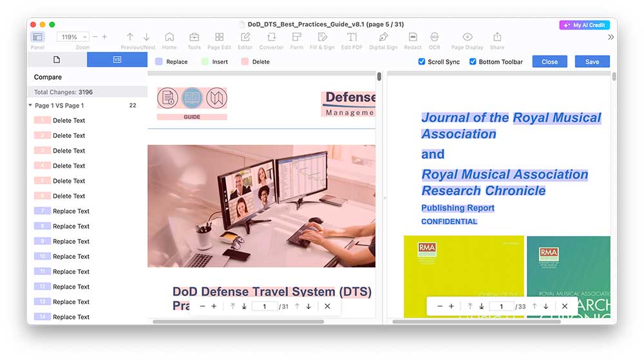Viewport: 644px width, 360px height.
Task: Click left document page number field
Action: coord(264,307)
